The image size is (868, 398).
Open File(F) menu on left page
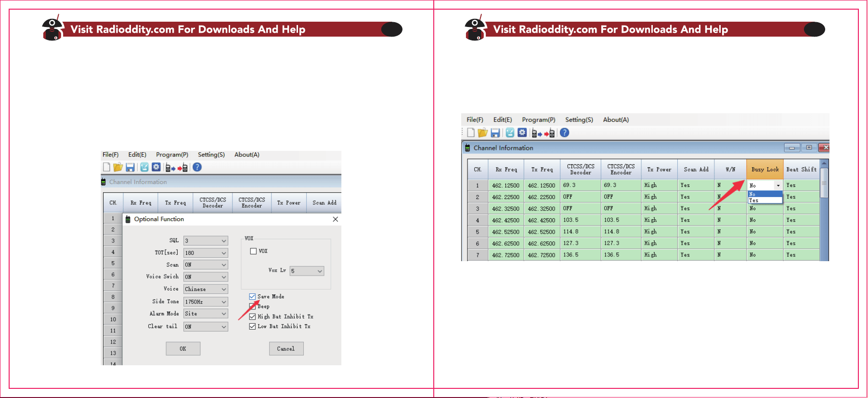pyautogui.click(x=110, y=155)
